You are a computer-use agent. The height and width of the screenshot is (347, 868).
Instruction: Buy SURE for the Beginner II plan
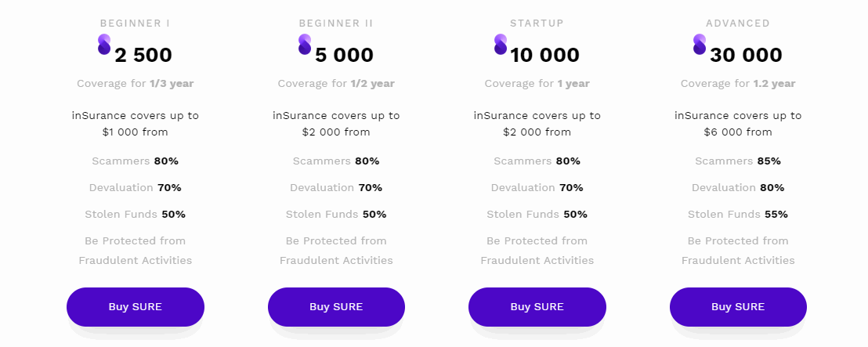336,306
